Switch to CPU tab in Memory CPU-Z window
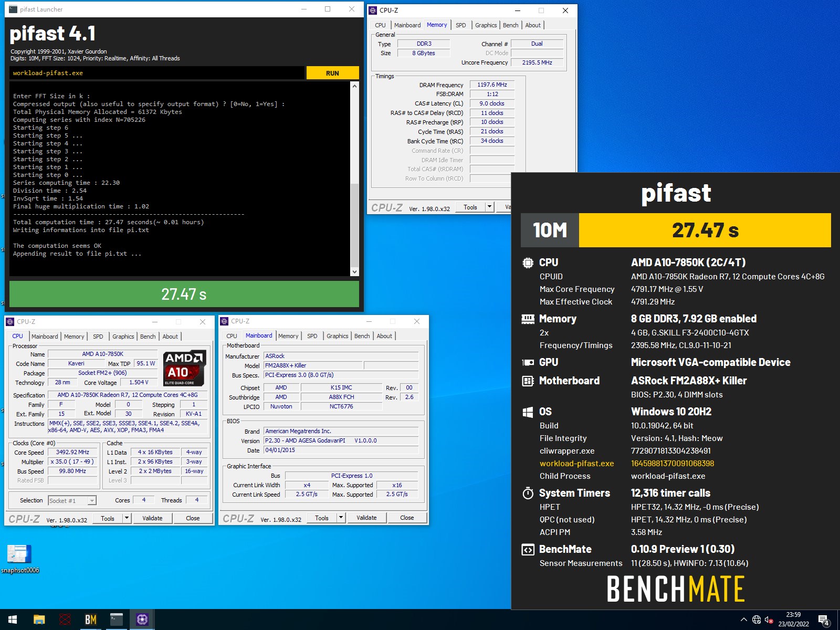This screenshot has width=840, height=630. point(380,25)
